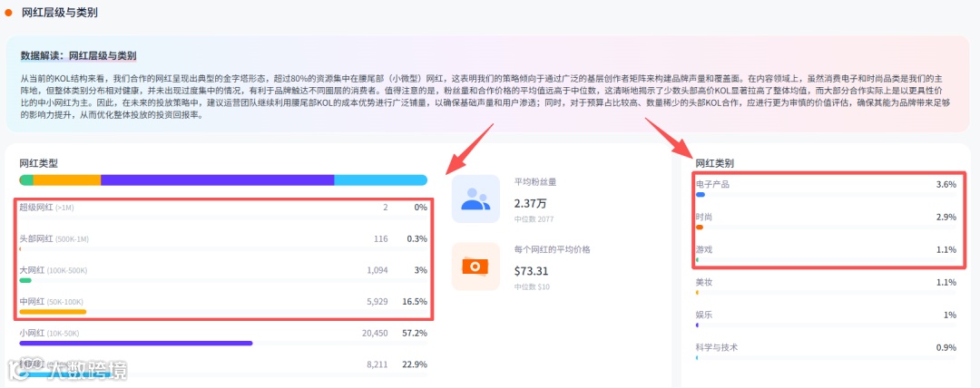Click the 中位数 2077 text
The width and height of the screenshot is (980, 388).
point(534,218)
